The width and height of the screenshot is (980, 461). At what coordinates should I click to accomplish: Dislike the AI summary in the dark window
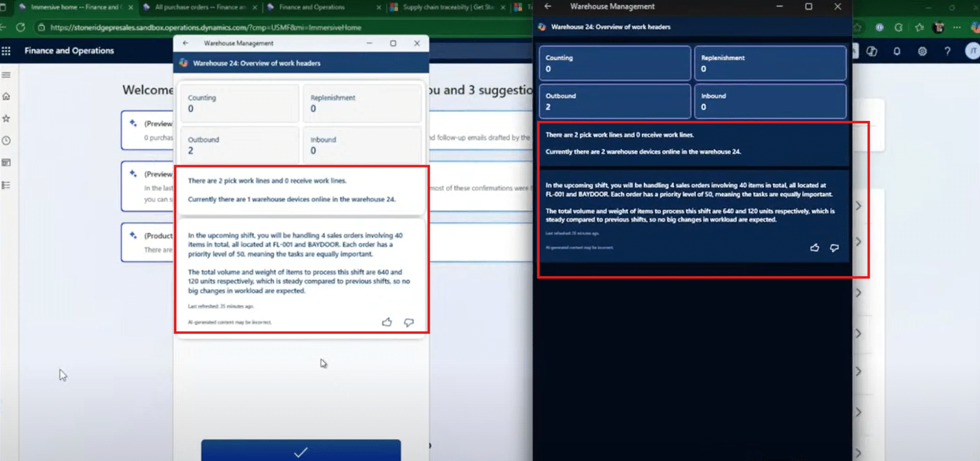pyautogui.click(x=834, y=248)
